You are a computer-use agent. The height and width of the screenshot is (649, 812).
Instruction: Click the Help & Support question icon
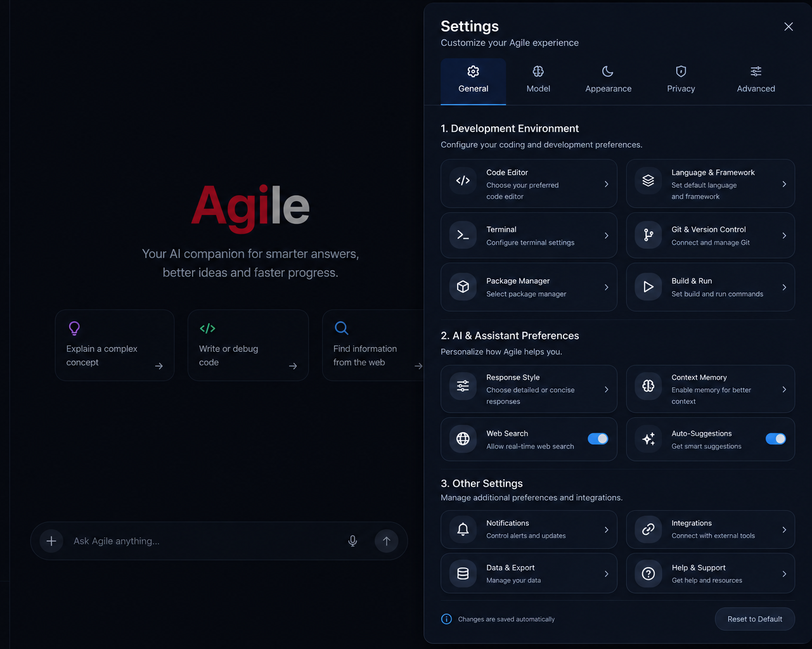coord(648,574)
